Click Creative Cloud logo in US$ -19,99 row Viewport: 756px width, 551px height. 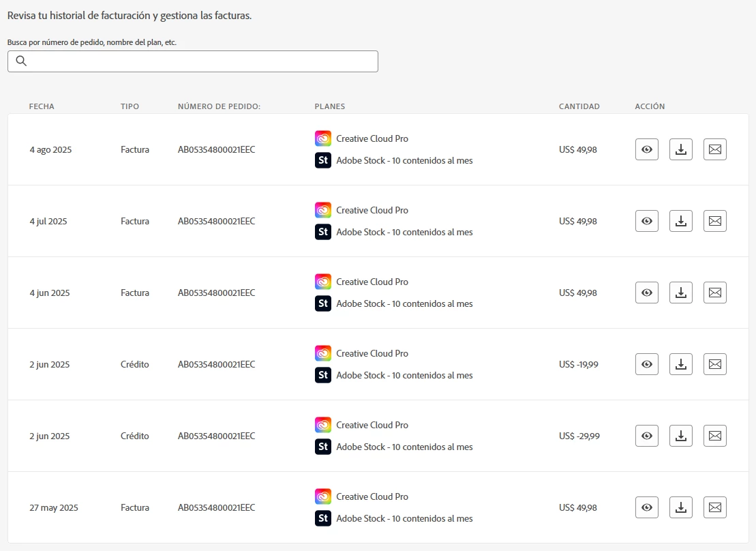point(323,353)
